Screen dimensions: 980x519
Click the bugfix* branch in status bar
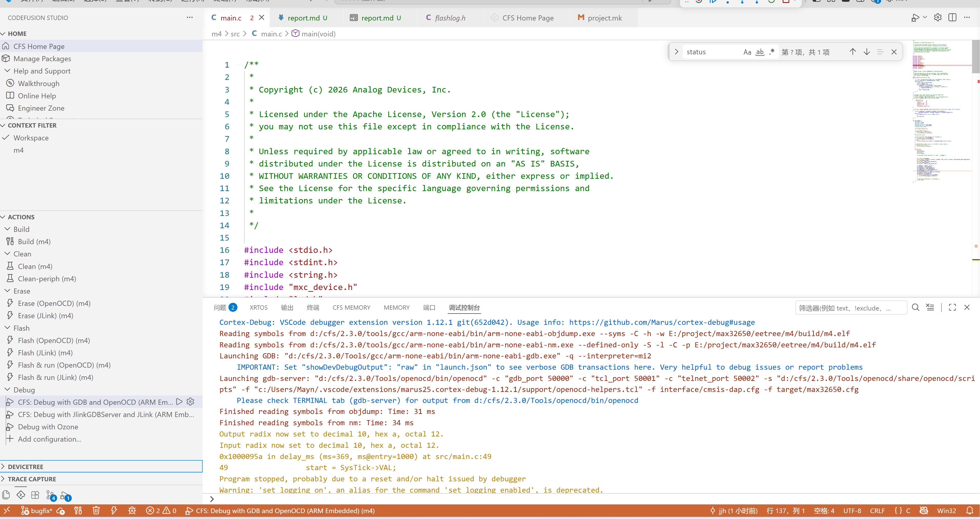[37, 511]
